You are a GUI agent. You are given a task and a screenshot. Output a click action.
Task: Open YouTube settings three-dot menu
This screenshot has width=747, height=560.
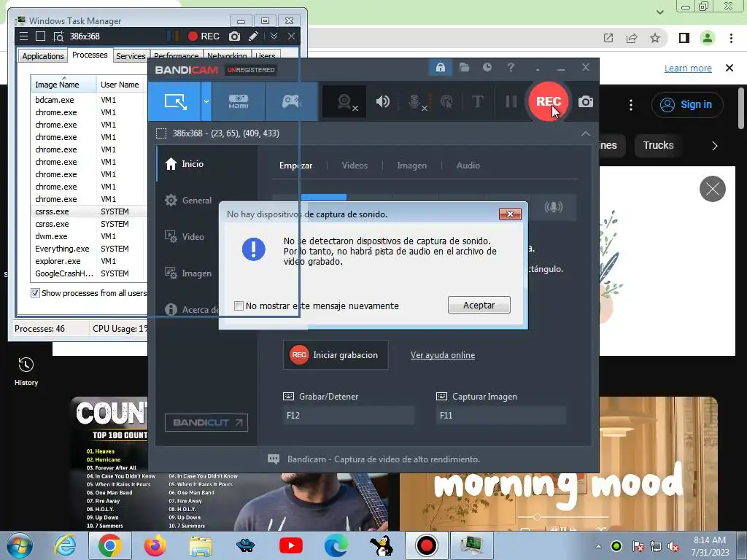[631, 105]
